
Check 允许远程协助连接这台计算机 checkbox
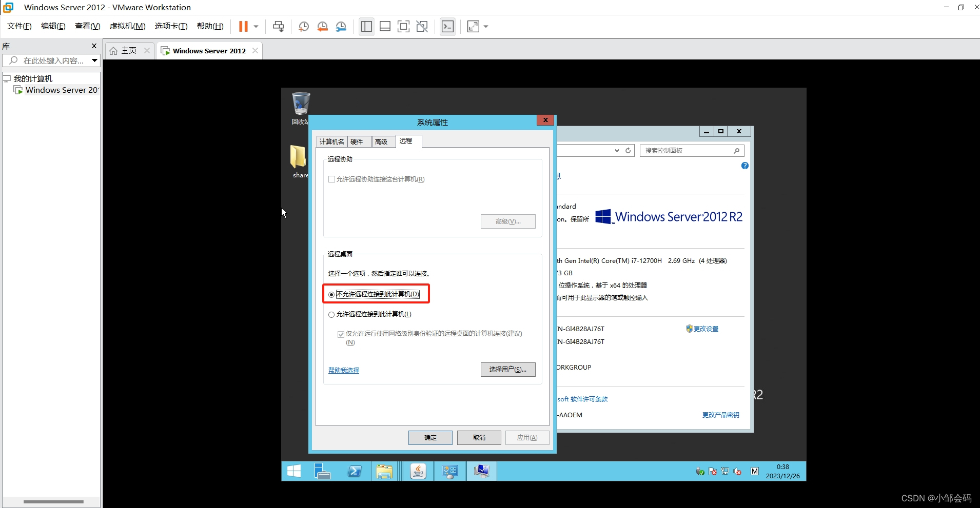coord(331,179)
